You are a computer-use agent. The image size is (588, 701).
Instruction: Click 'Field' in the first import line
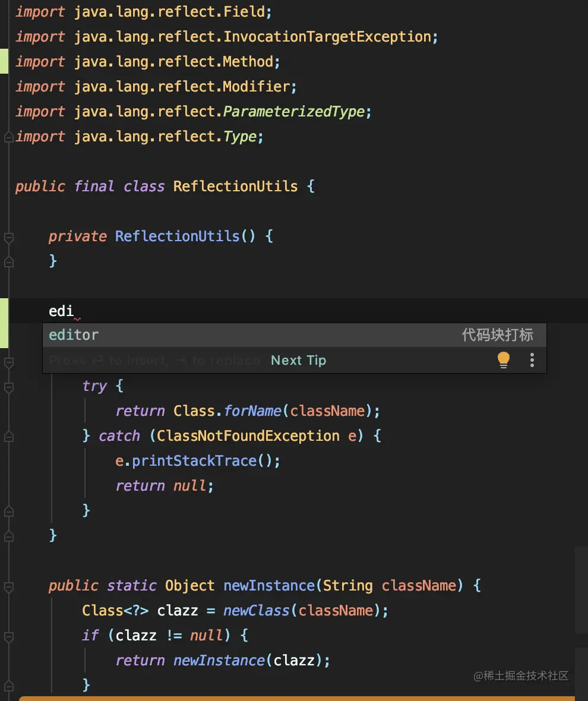coord(244,12)
